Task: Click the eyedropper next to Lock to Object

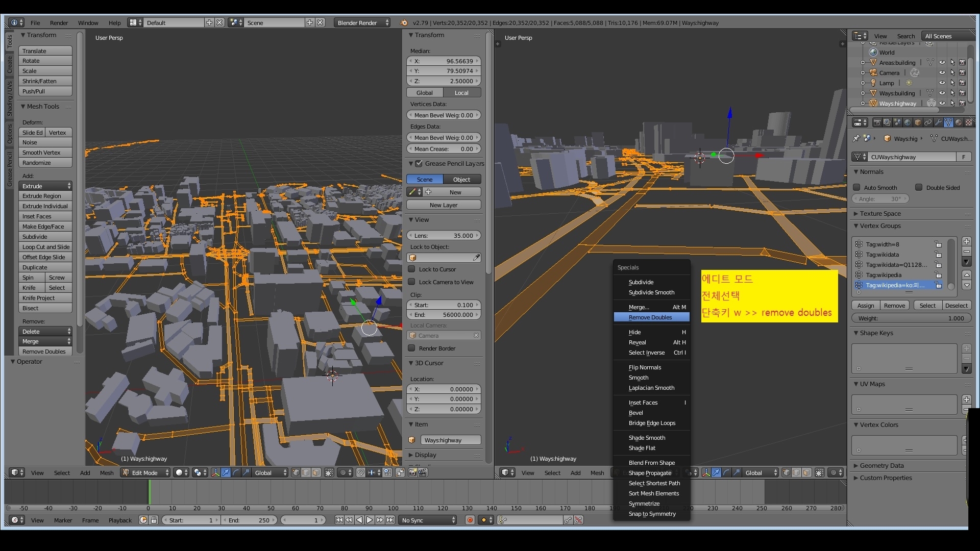Action: [x=476, y=258]
